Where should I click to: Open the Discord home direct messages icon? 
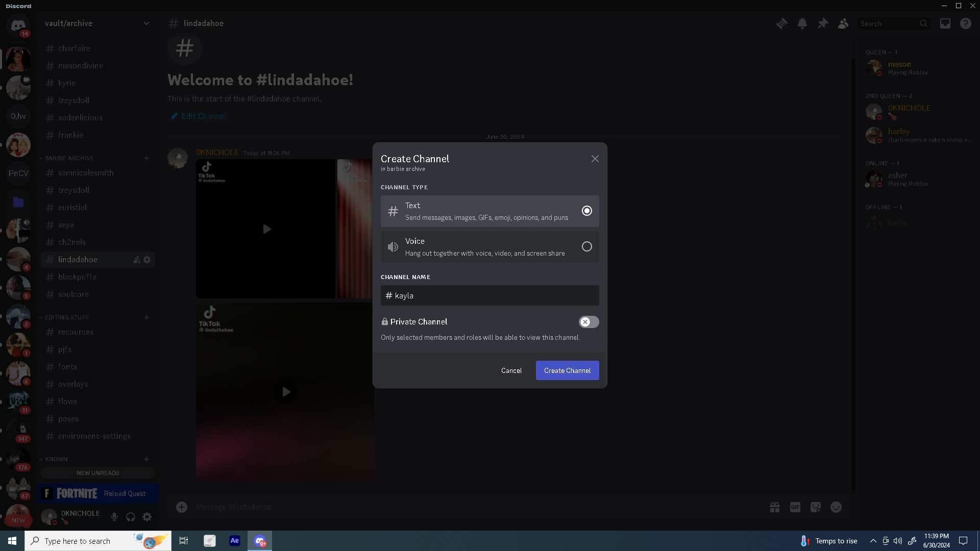(18, 26)
